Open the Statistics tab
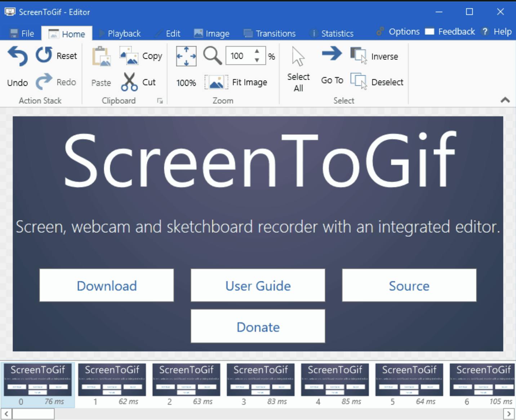The height and width of the screenshot is (420, 516). click(x=332, y=33)
